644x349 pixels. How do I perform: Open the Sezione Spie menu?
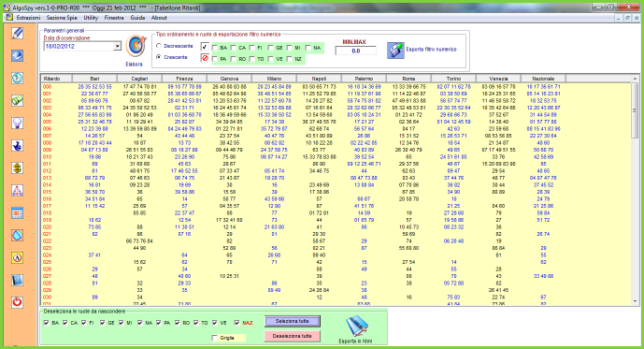coord(62,18)
